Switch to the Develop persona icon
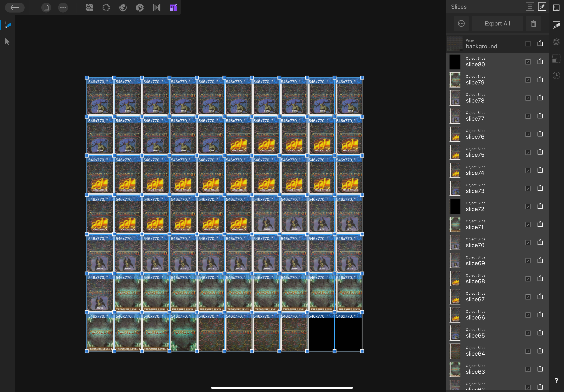 tap(140, 8)
